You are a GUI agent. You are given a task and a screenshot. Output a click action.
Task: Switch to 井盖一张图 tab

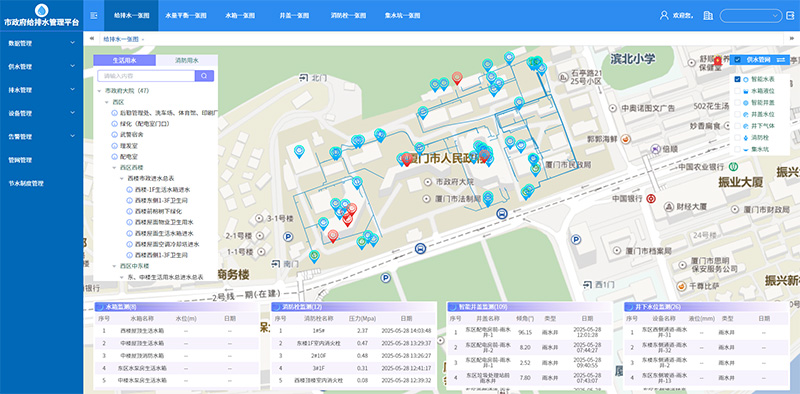[293, 15]
